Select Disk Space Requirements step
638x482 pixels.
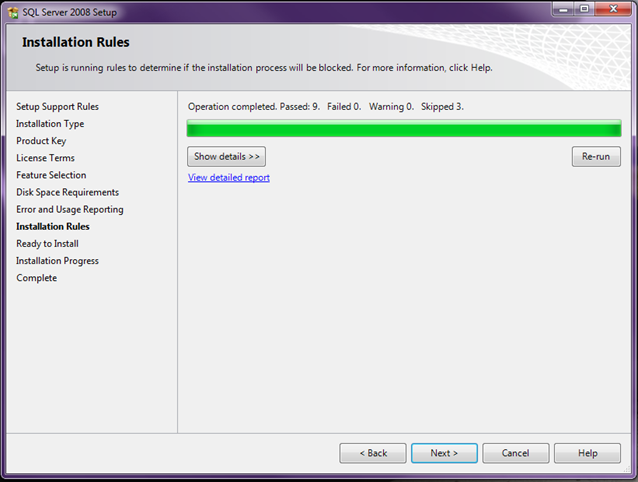tap(68, 192)
